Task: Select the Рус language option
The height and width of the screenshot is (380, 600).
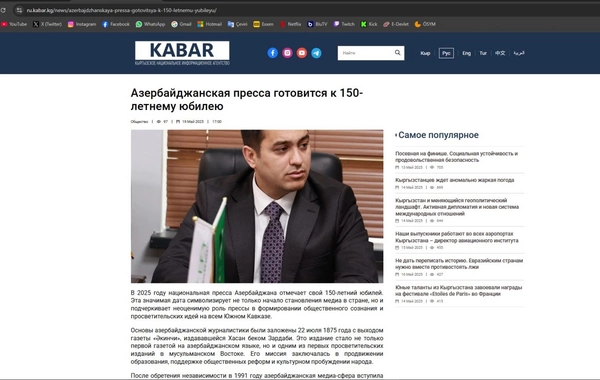Action: tap(446, 53)
